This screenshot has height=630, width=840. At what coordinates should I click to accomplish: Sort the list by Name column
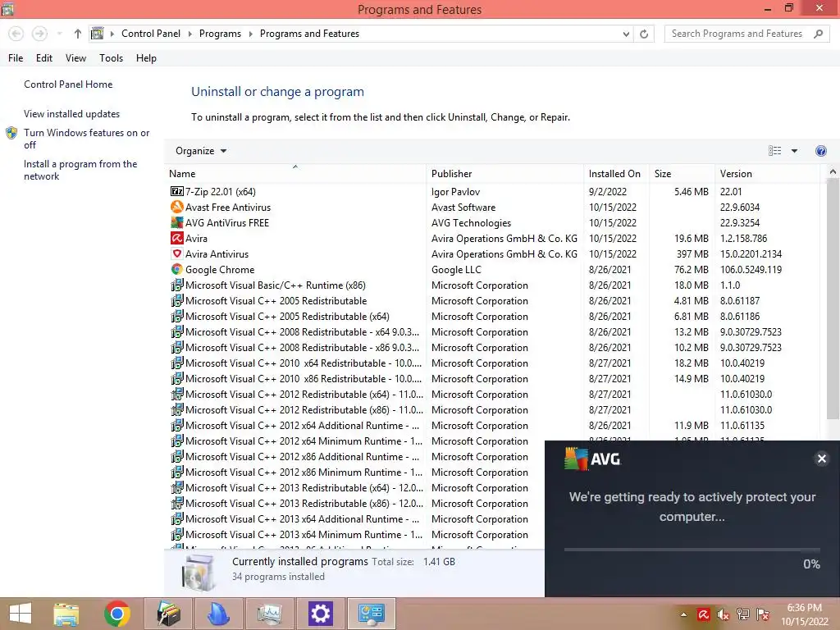click(295, 174)
